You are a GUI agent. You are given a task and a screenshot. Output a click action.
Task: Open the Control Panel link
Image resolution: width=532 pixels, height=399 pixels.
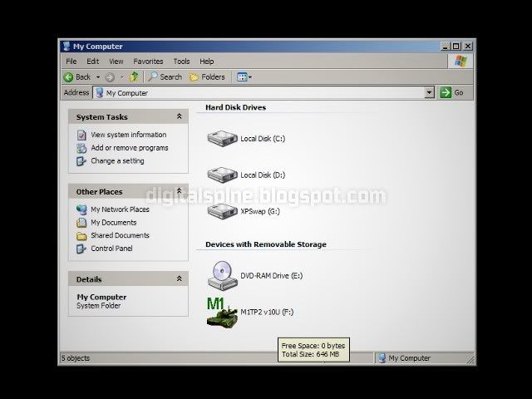pyautogui.click(x=111, y=249)
